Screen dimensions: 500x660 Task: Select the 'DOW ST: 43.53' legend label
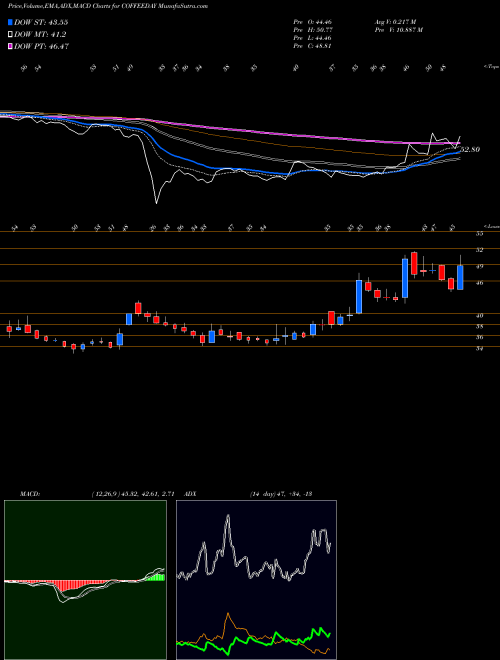pyautogui.click(x=41, y=22)
